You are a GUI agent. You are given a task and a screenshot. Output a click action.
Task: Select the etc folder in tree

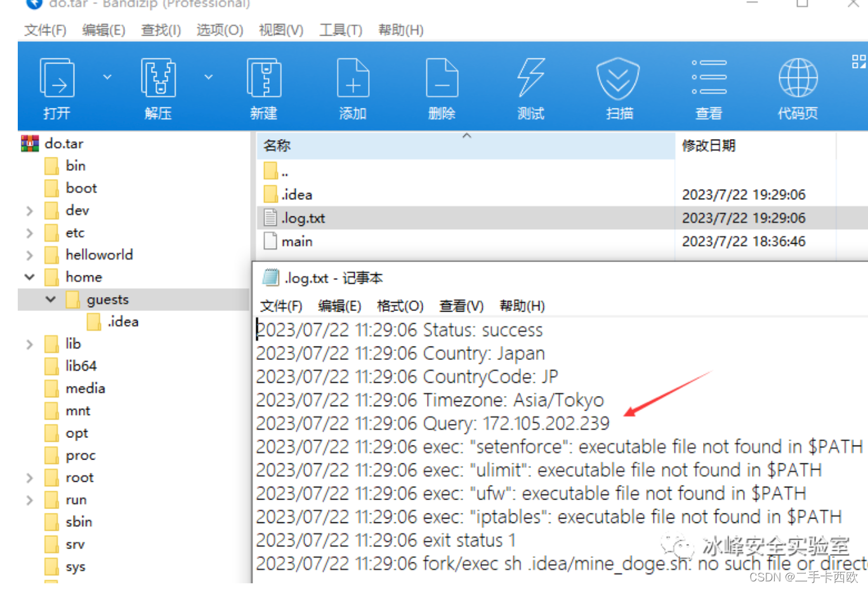[75, 233]
